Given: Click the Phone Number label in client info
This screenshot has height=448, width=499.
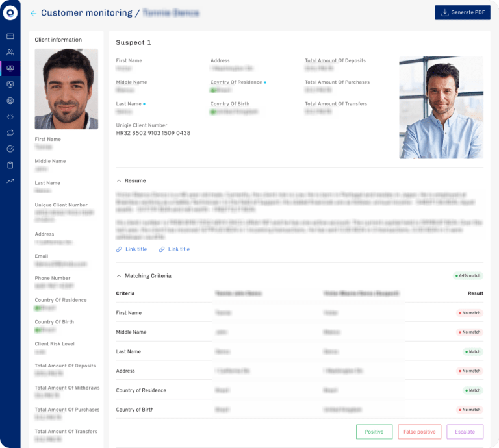Looking at the screenshot, I should coord(53,278).
